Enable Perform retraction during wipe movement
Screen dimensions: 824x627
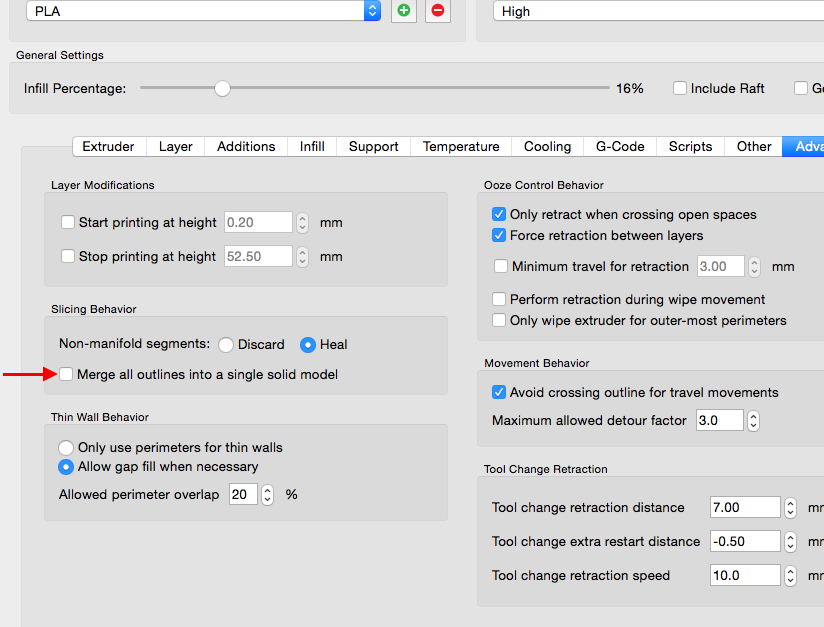(x=499, y=299)
